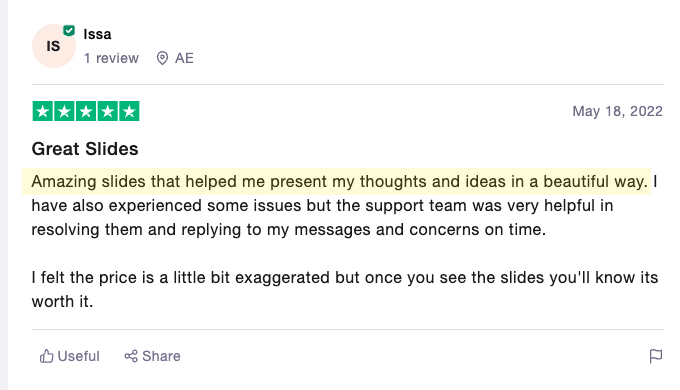This screenshot has width=680, height=390.
Task: Click the location pin icon next to AE
Action: click(162, 58)
